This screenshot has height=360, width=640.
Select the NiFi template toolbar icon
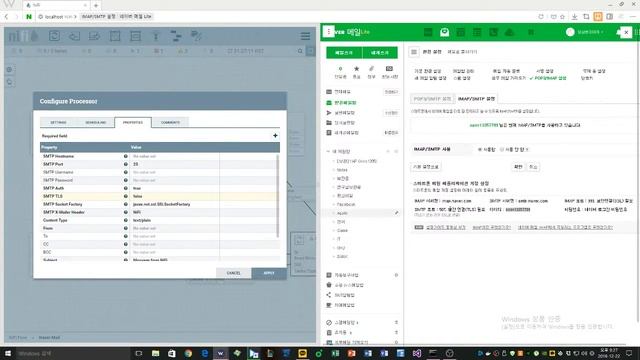176,36
